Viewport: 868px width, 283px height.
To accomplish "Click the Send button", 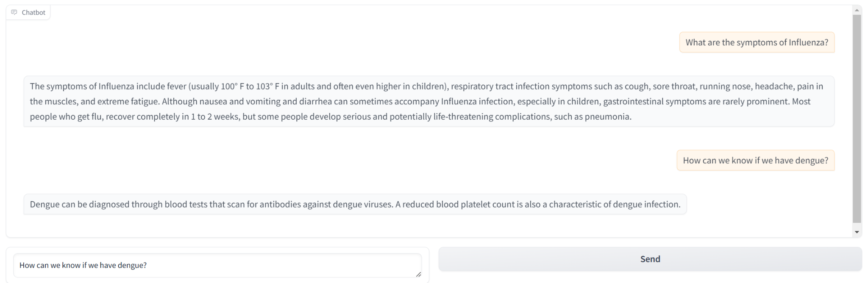I will (x=650, y=259).
